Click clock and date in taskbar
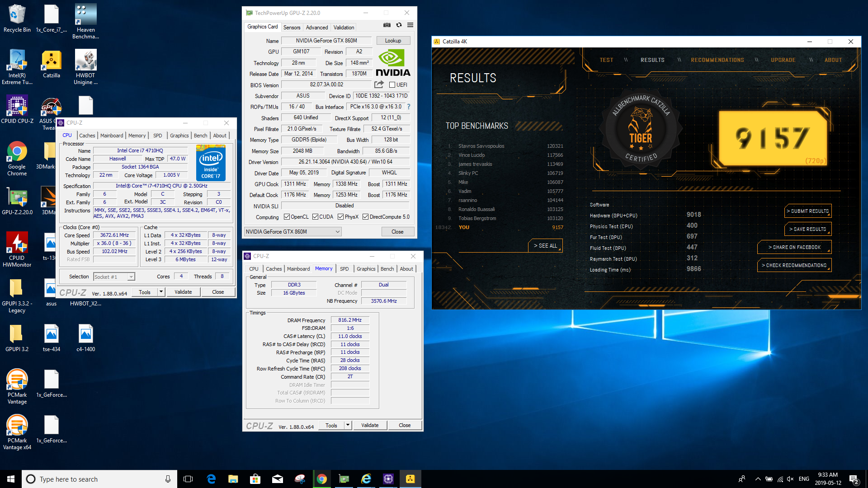This screenshot has height=488, width=868. pos(828,479)
